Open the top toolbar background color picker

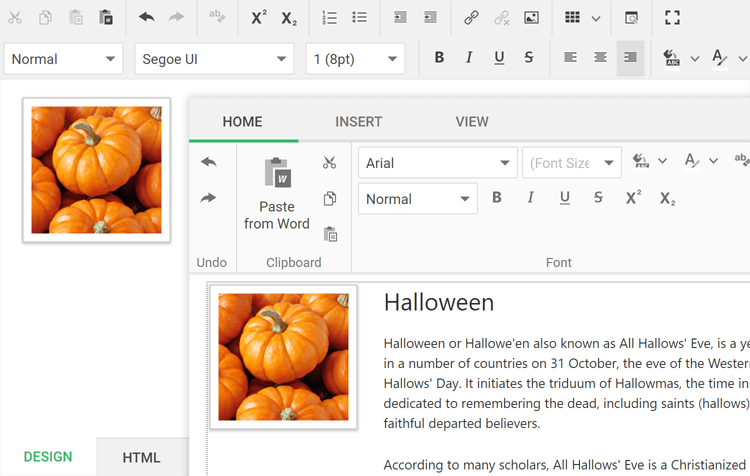(x=673, y=59)
